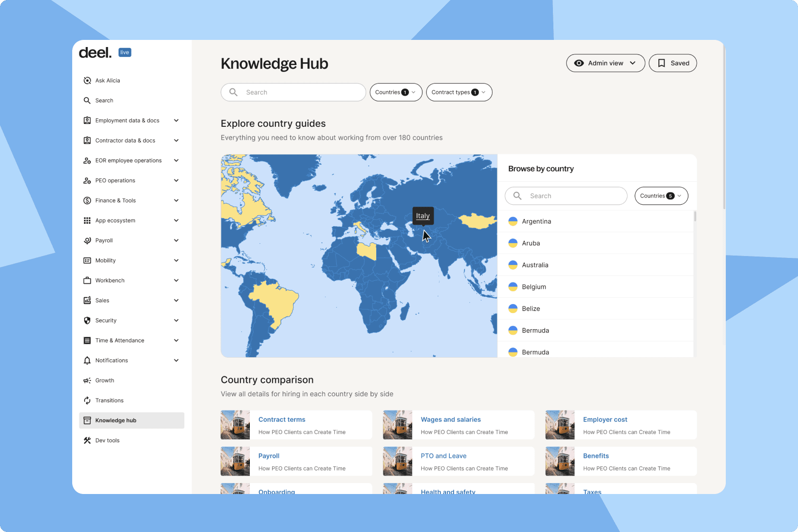Click the Payroll icon in the sidebar
This screenshot has width=798, height=532.
pyautogui.click(x=87, y=240)
